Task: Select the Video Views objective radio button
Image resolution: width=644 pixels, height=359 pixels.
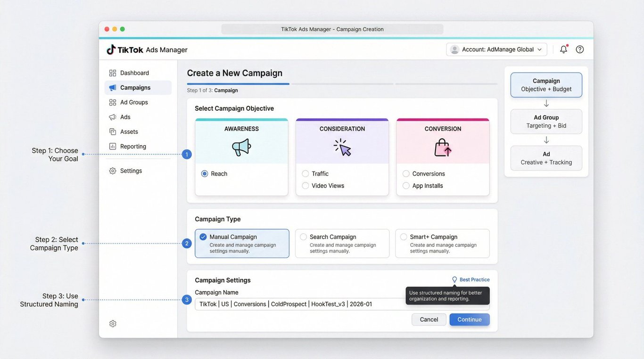Action: pos(305,186)
